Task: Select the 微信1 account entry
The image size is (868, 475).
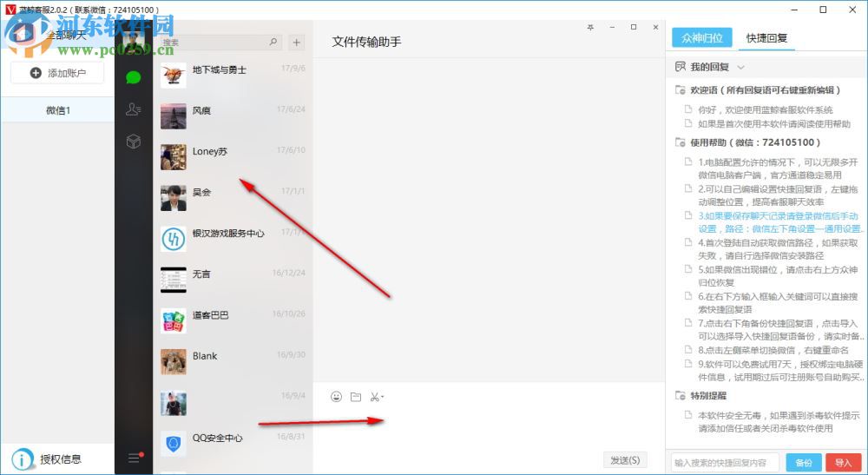Action: click(57, 110)
